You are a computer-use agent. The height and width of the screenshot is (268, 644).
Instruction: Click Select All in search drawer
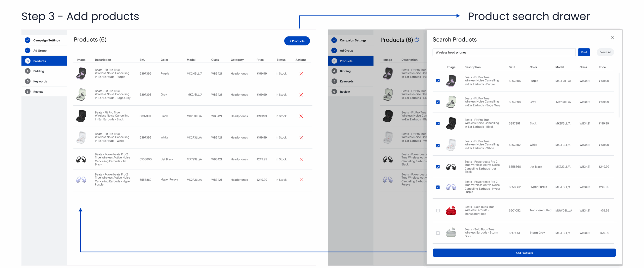click(x=605, y=52)
